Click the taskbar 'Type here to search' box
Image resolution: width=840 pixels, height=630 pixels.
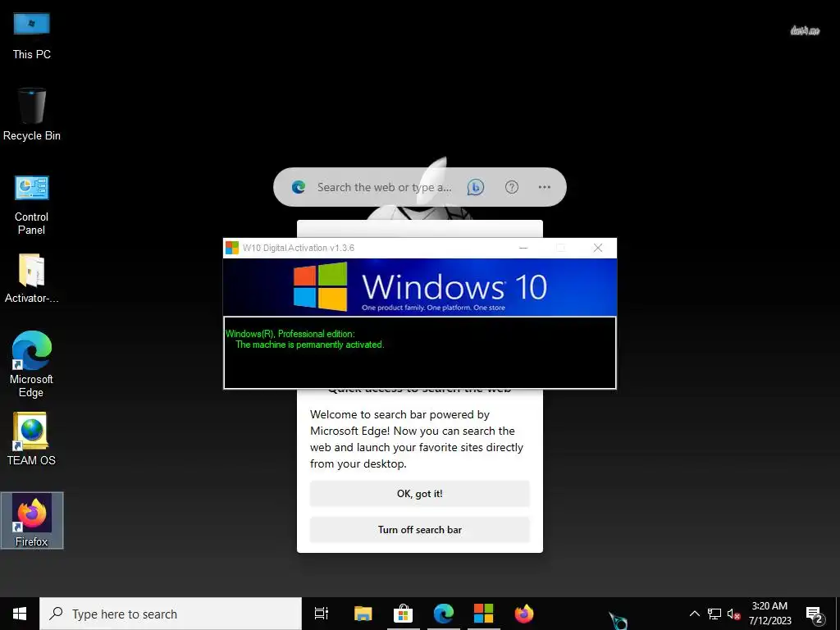(171, 614)
